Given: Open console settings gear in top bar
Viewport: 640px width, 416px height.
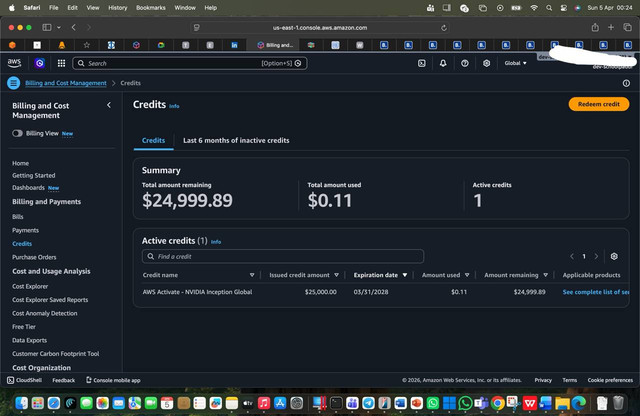Looking at the screenshot, I should tap(486, 63).
